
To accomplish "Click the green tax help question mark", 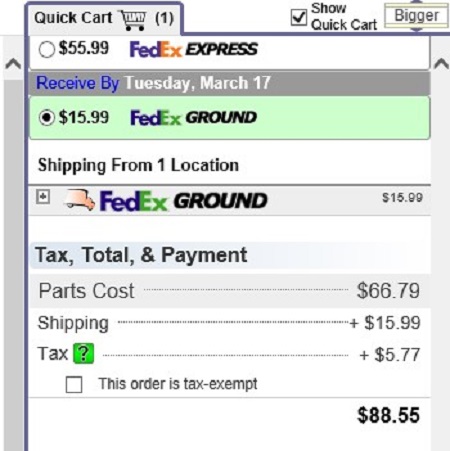I will pos(84,353).
